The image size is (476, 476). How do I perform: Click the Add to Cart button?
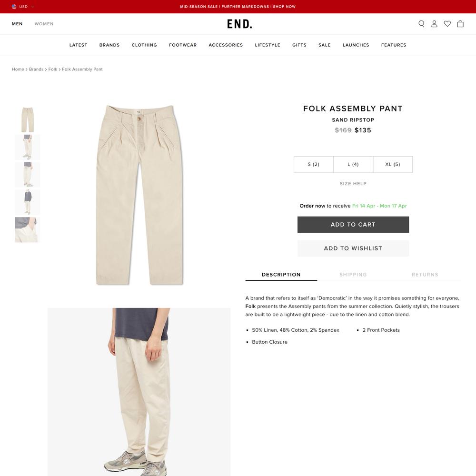pyautogui.click(x=353, y=225)
